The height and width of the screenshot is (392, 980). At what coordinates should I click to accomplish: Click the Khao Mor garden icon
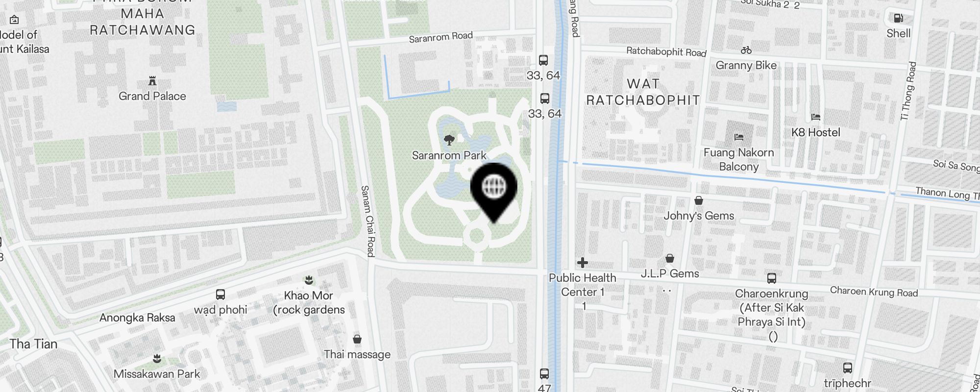click(309, 280)
